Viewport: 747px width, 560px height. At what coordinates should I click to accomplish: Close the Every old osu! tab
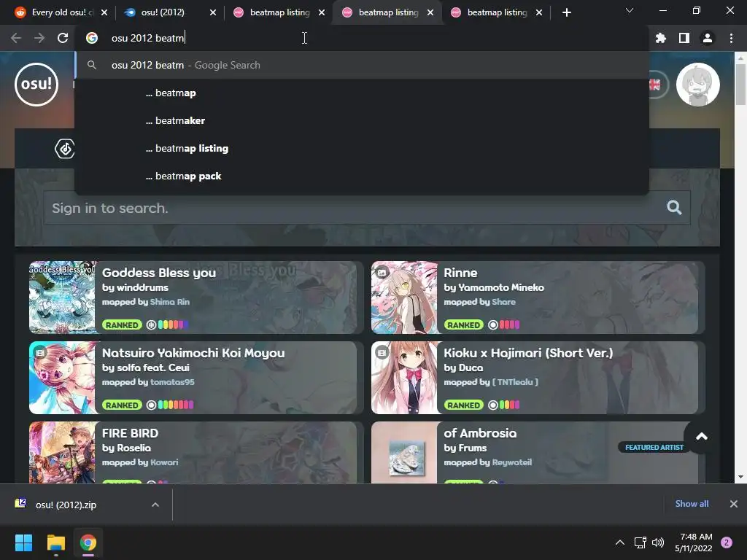104,12
